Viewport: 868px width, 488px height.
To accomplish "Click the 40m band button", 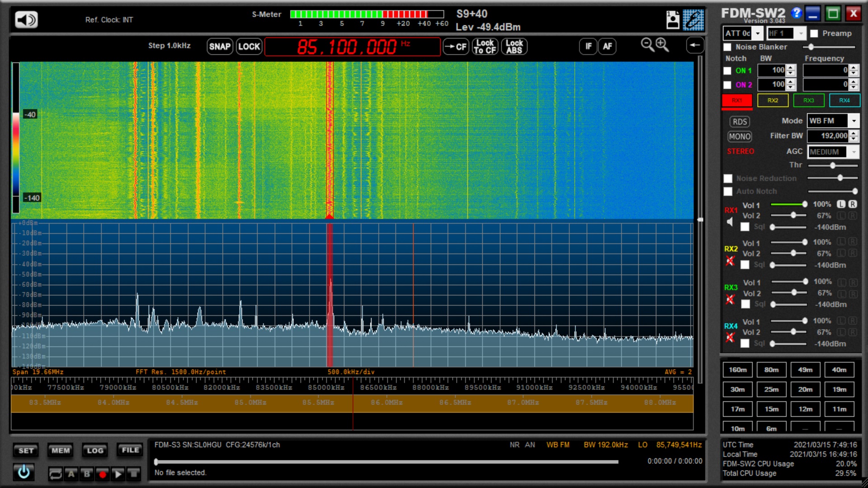I will click(x=839, y=370).
